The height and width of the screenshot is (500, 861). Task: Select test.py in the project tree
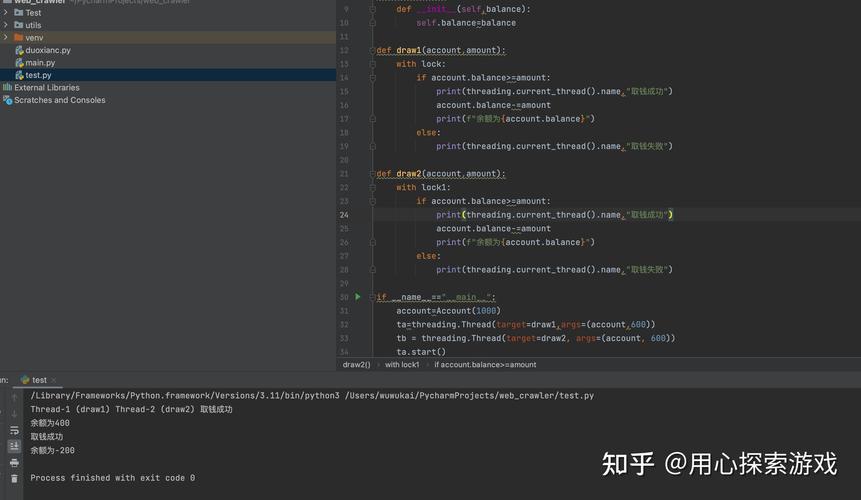pos(38,75)
